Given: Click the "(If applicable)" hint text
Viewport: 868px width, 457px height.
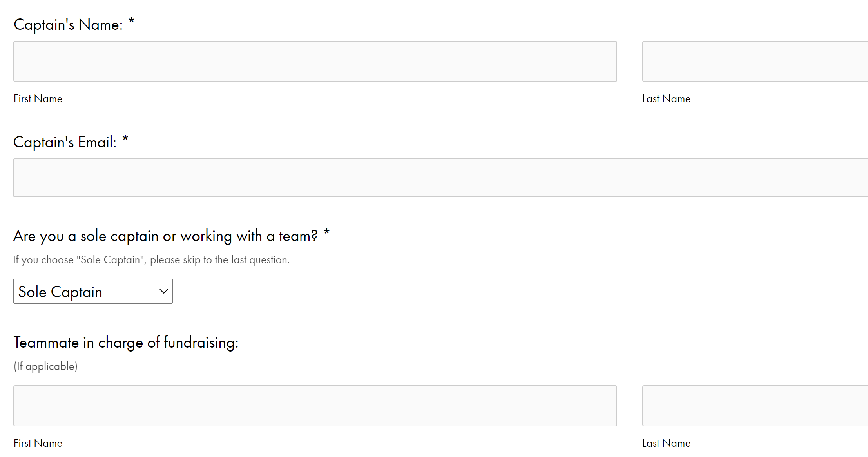Looking at the screenshot, I should pos(45,366).
